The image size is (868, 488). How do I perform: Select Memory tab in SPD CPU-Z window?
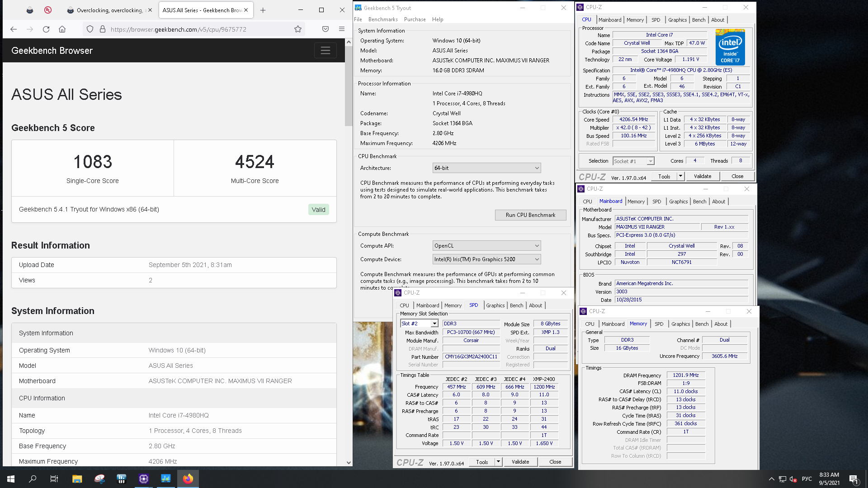coord(453,305)
